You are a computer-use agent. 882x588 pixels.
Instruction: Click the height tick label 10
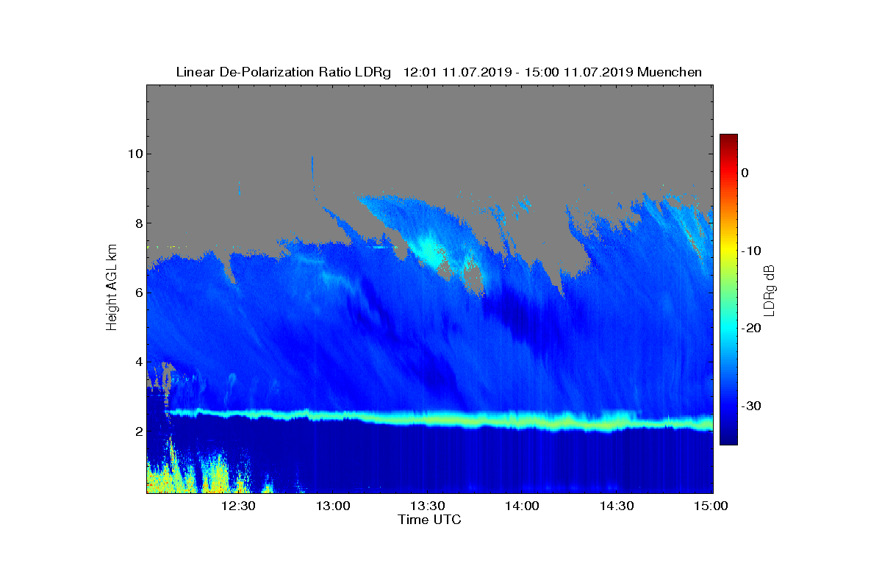click(x=135, y=154)
